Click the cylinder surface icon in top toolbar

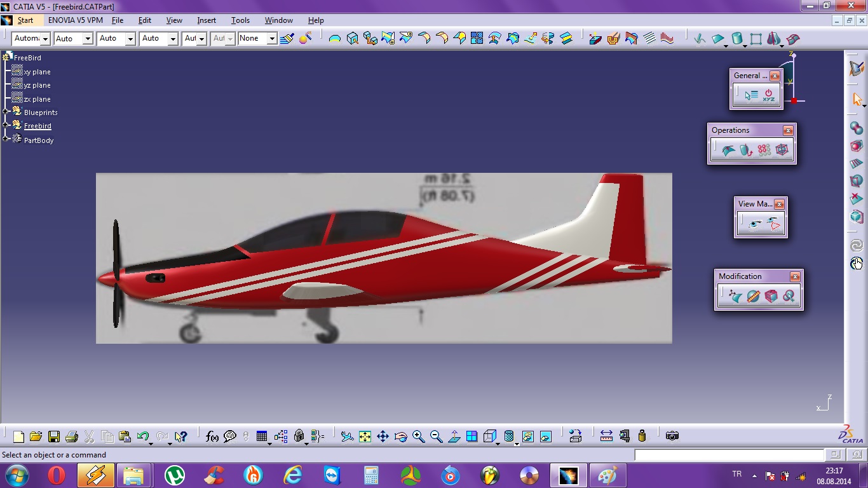[x=737, y=39]
